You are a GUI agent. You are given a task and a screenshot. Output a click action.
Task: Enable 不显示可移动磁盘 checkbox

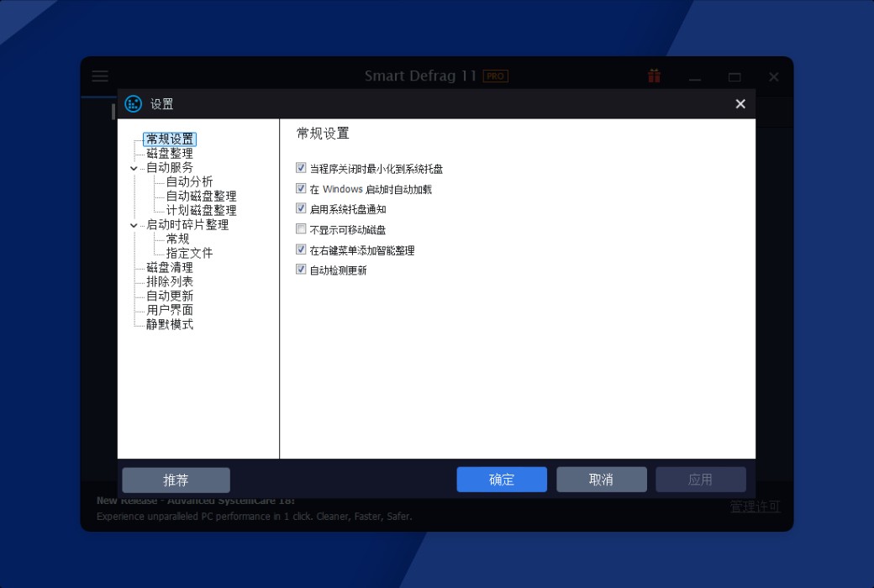[301, 229]
